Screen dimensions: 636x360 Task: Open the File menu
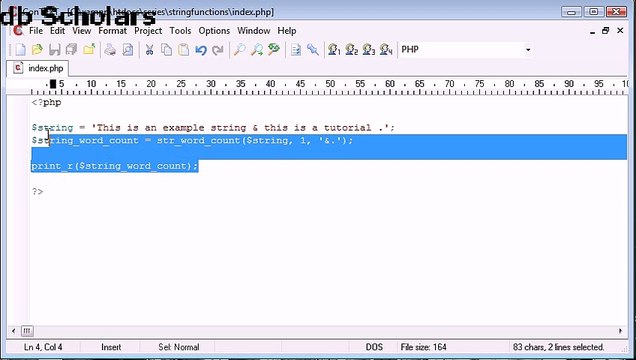click(x=36, y=31)
